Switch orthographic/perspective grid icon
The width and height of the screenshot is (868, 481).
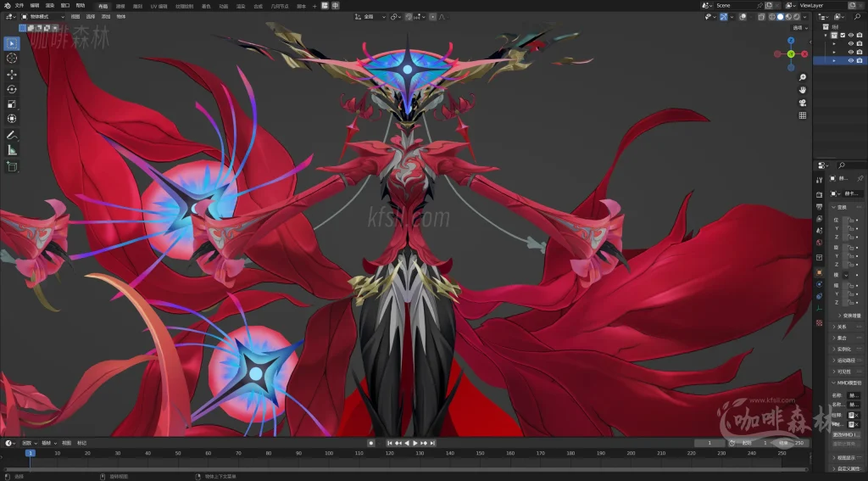[802, 115]
